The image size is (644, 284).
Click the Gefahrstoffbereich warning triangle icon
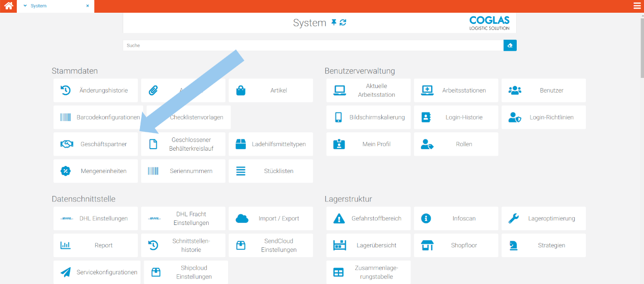pos(339,218)
